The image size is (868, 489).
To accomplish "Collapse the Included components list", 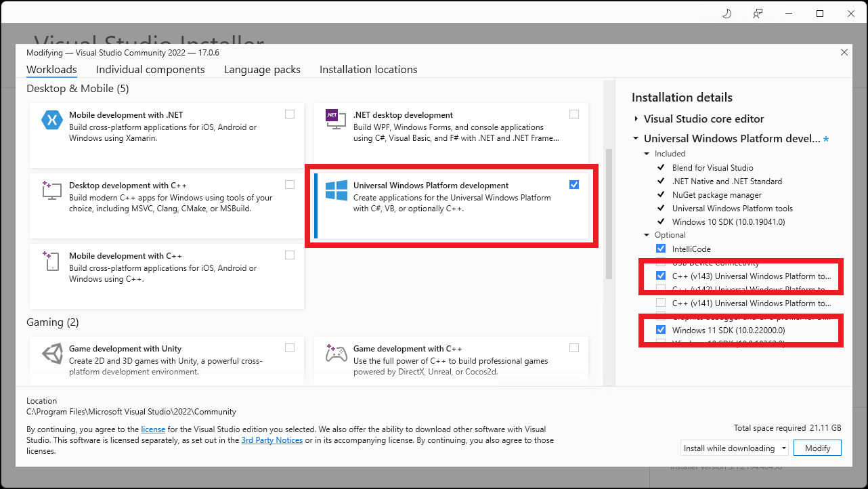I will point(647,154).
